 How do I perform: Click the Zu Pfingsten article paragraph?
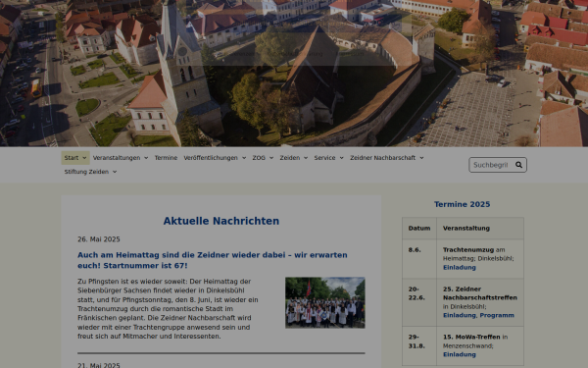pos(168,309)
